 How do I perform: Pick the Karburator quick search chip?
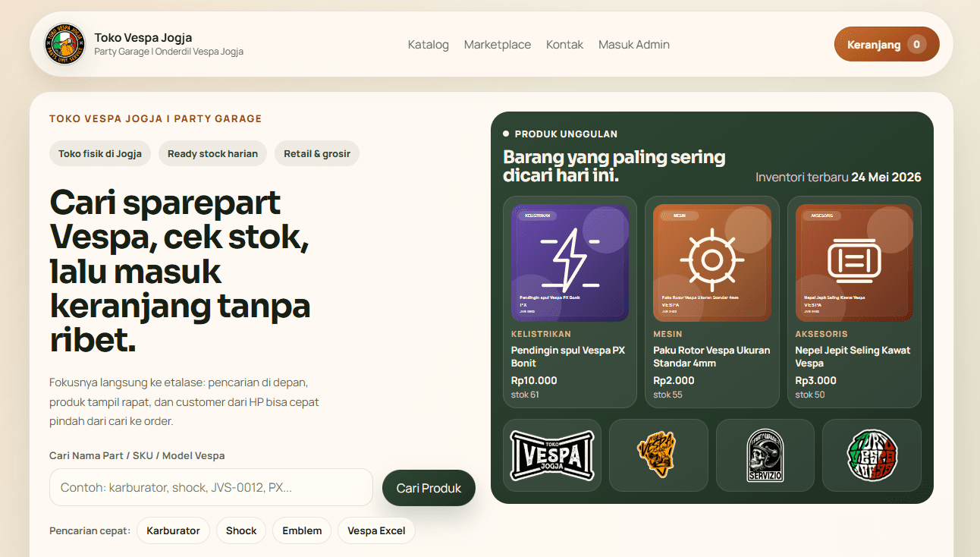(173, 530)
